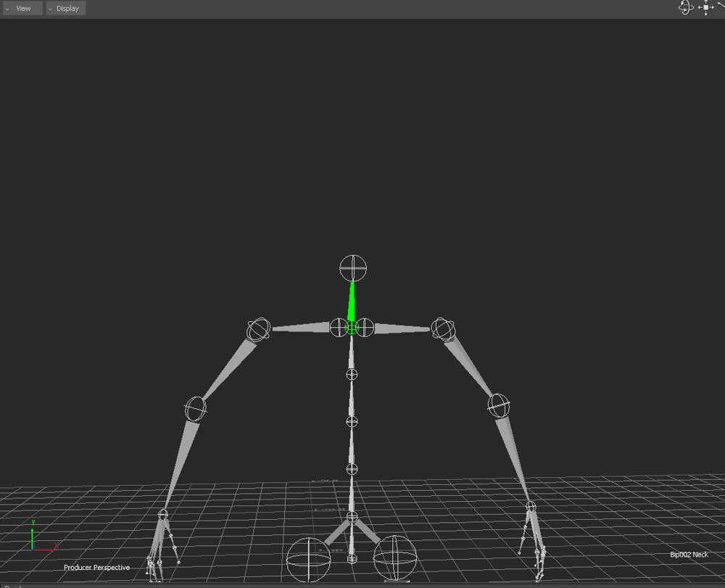Select the head joint sphere at top
The width and height of the screenshot is (725, 588).
[x=353, y=268]
